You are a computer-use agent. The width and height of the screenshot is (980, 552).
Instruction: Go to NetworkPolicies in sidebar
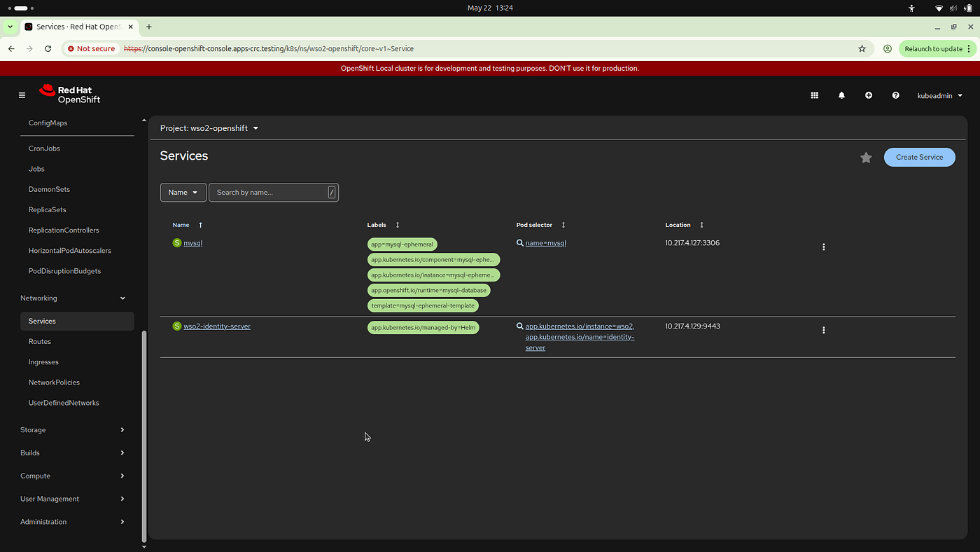pos(54,382)
